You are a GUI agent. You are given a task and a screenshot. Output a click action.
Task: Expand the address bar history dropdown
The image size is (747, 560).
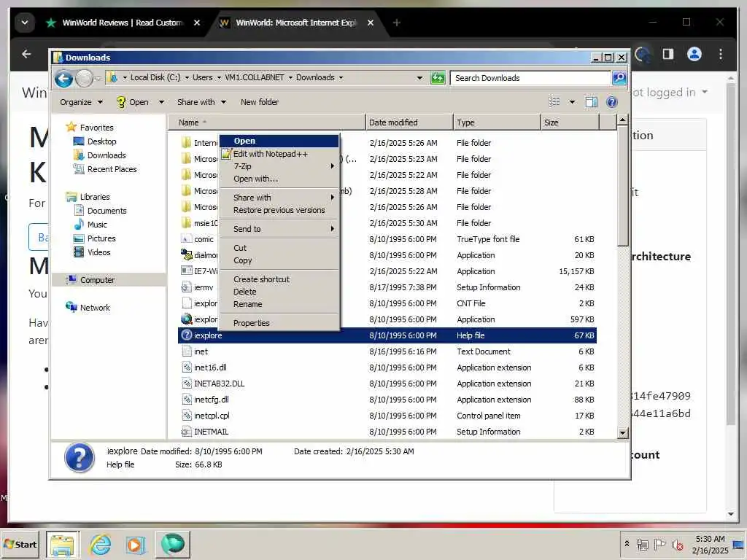click(x=419, y=77)
